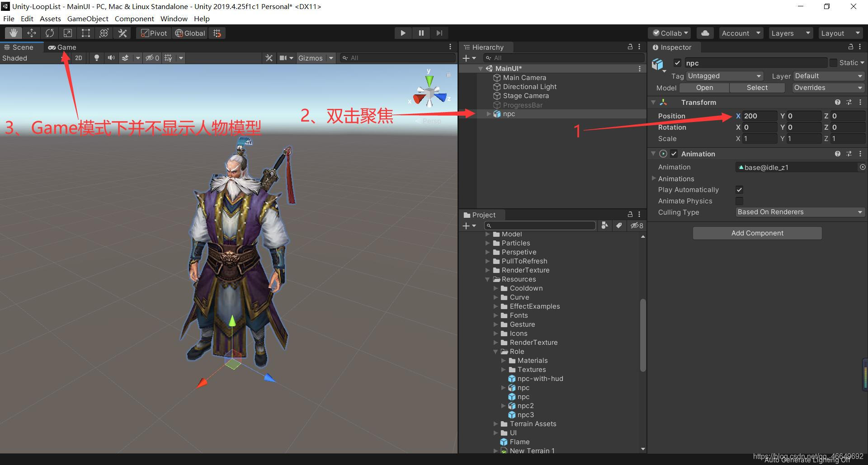Open custom editor tools
This screenshot has height=465, width=868.
pos(123,33)
